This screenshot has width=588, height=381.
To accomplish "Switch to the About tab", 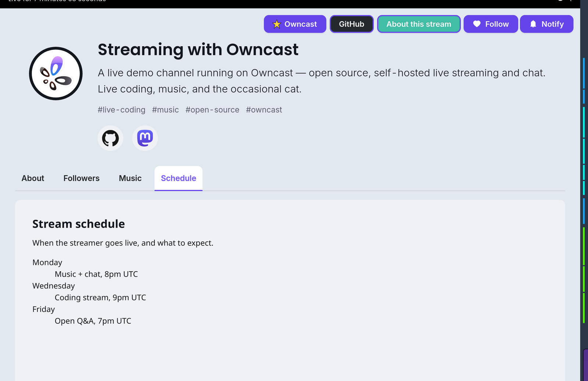I will point(33,178).
